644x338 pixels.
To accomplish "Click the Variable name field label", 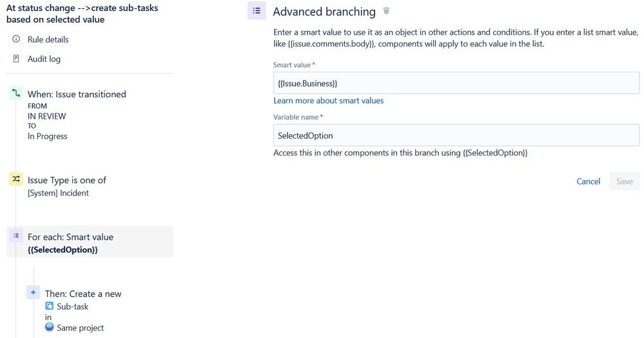I will point(296,117).
